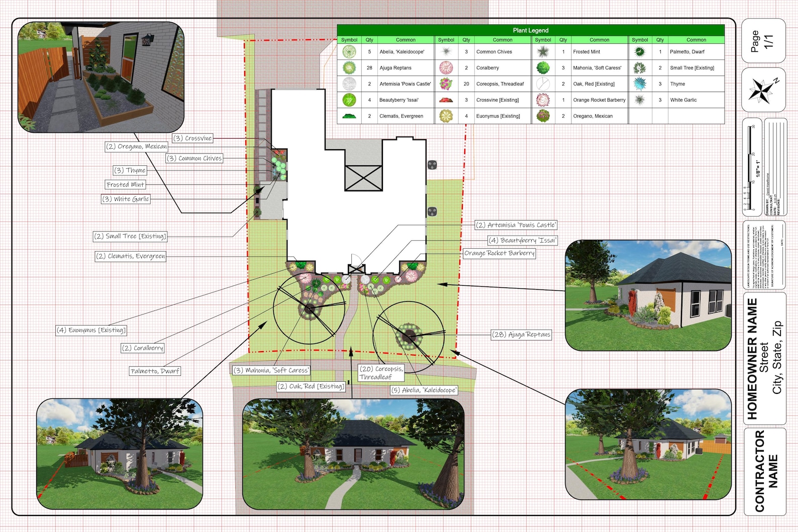Select the Small Tree [Existing] legend symbol
Image resolution: width=798 pixels, height=532 pixels.
(x=640, y=68)
